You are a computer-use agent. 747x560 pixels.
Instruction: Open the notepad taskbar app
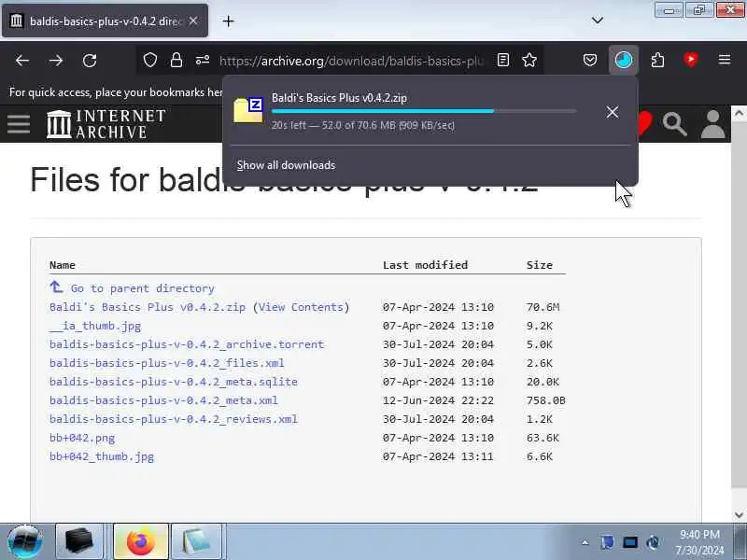(x=196, y=541)
